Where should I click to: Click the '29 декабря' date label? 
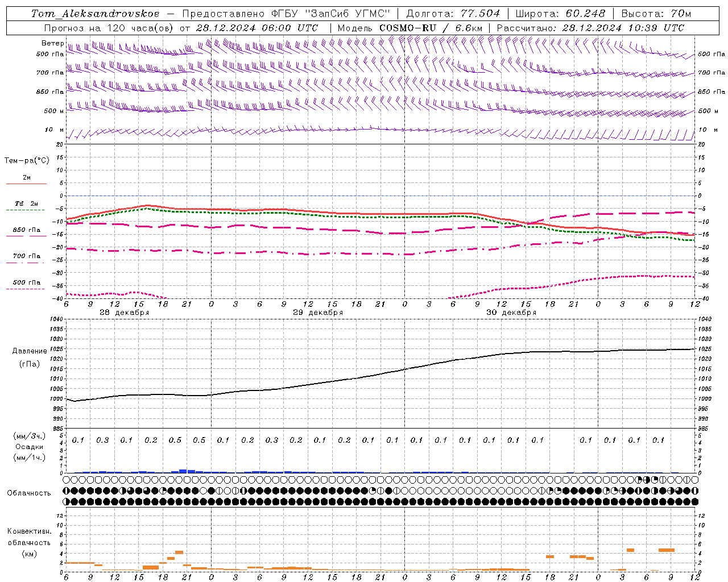click(x=318, y=313)
